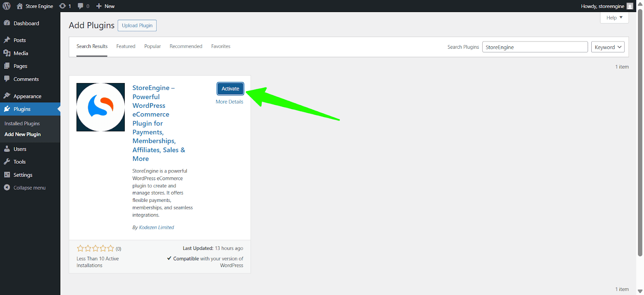
Task: Open user avatar next to Howdy, storeengine
Action: 630,6
